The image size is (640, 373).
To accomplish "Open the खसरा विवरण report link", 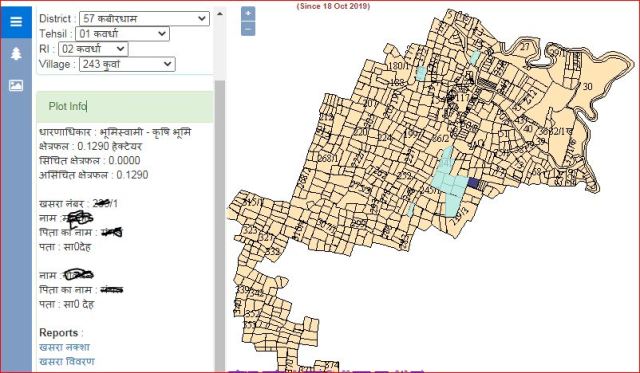I will (x=67, y=362).
